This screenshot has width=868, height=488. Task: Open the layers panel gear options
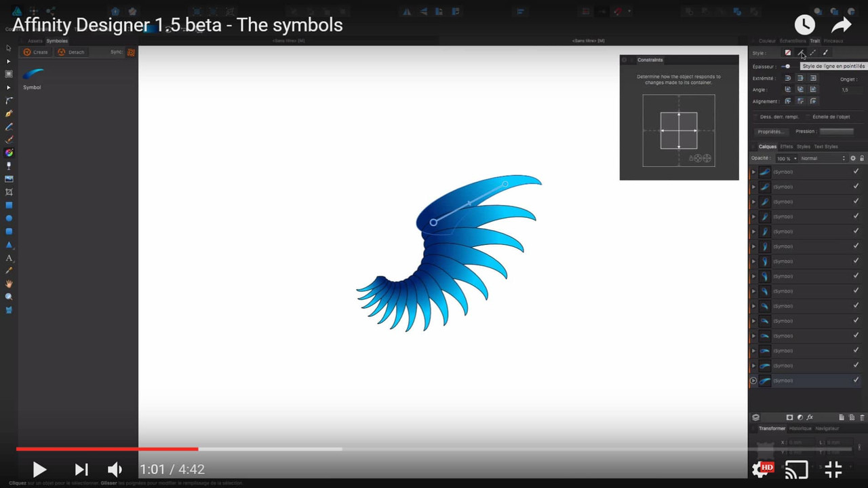[853, 158]
